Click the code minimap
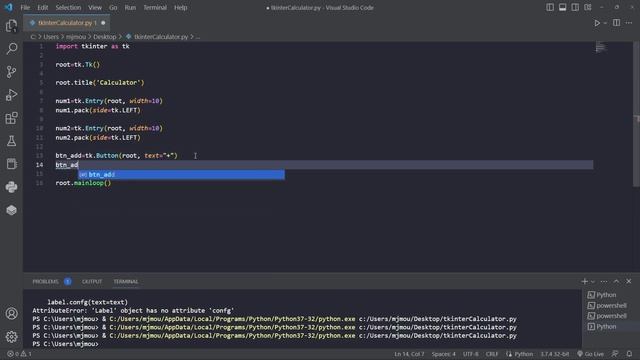Image resolution: width=640 pixels, height=360 pixels. point(600,47)
